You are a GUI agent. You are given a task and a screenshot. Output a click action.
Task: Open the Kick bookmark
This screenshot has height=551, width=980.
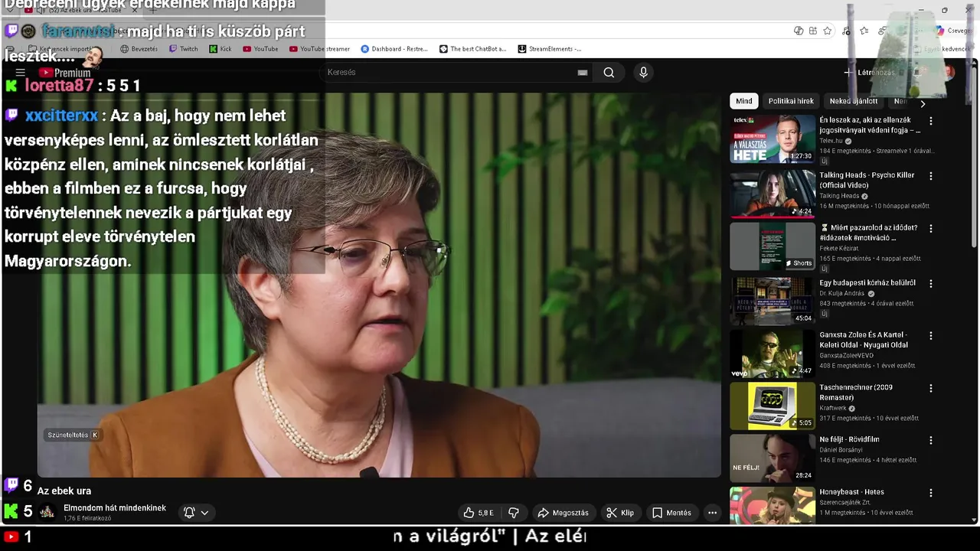click(219, 49)
